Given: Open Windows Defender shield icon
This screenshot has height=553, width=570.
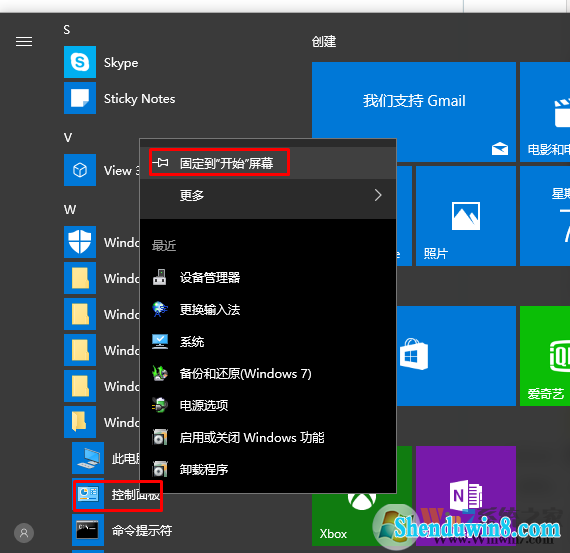Looking at the screenshot, I should 80,242.
